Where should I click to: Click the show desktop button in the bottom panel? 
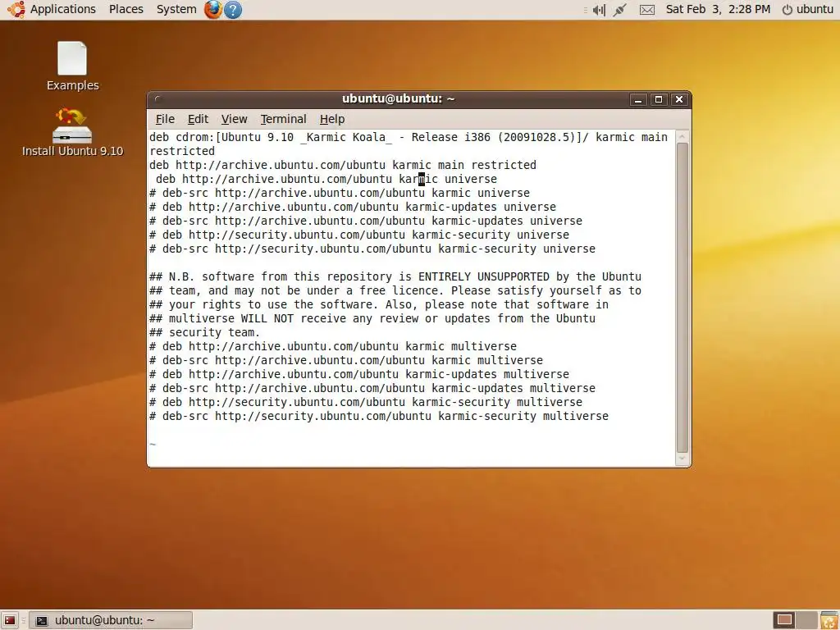coord(10,620)
